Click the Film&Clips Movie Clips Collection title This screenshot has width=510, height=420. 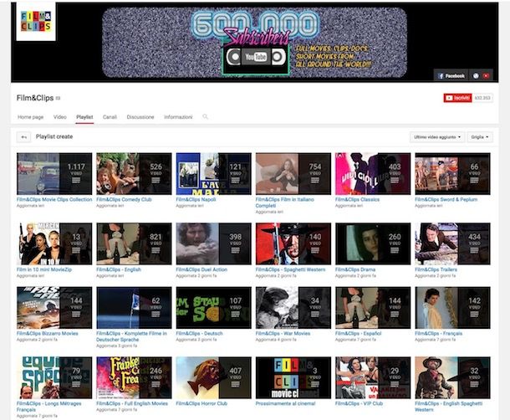[x=54, y=199]
